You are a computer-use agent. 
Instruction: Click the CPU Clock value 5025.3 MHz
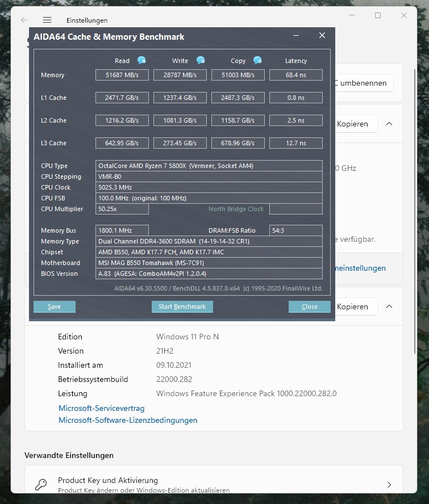[209, 187]
